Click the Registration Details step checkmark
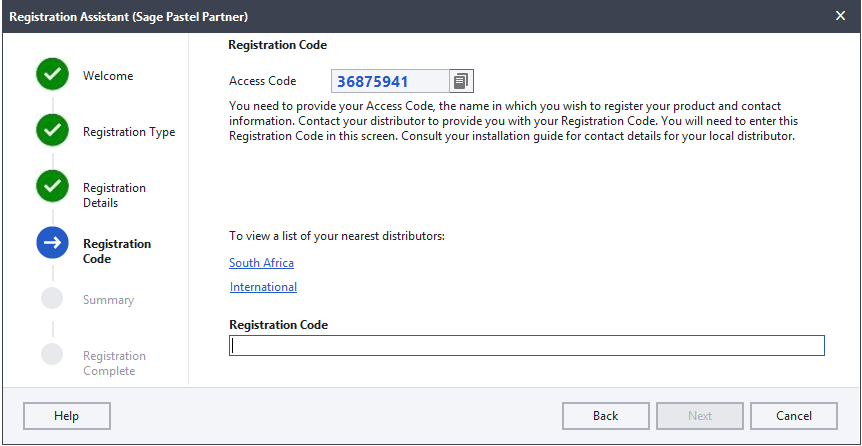Image resolution: width=862 pixels, height=446 pixels. (53, 186)
